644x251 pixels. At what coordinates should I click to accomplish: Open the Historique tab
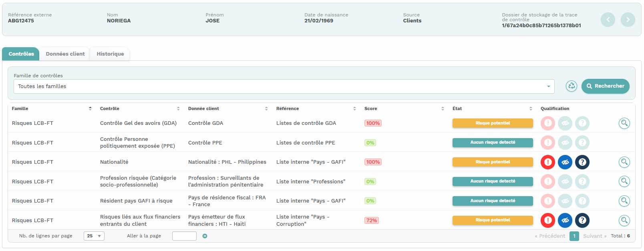pos(110,54)
